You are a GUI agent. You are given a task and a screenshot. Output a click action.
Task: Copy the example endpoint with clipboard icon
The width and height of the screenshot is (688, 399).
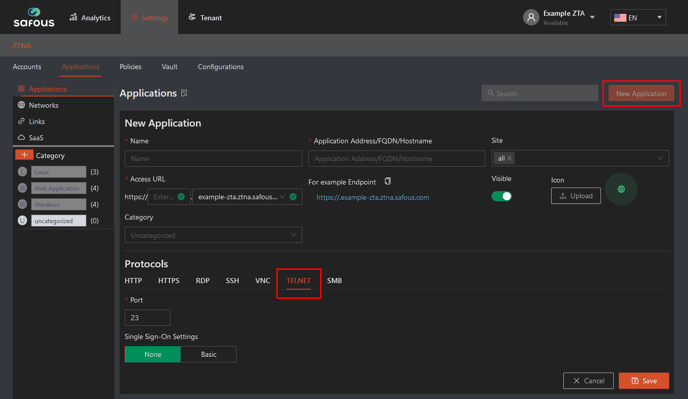[387, 181]
